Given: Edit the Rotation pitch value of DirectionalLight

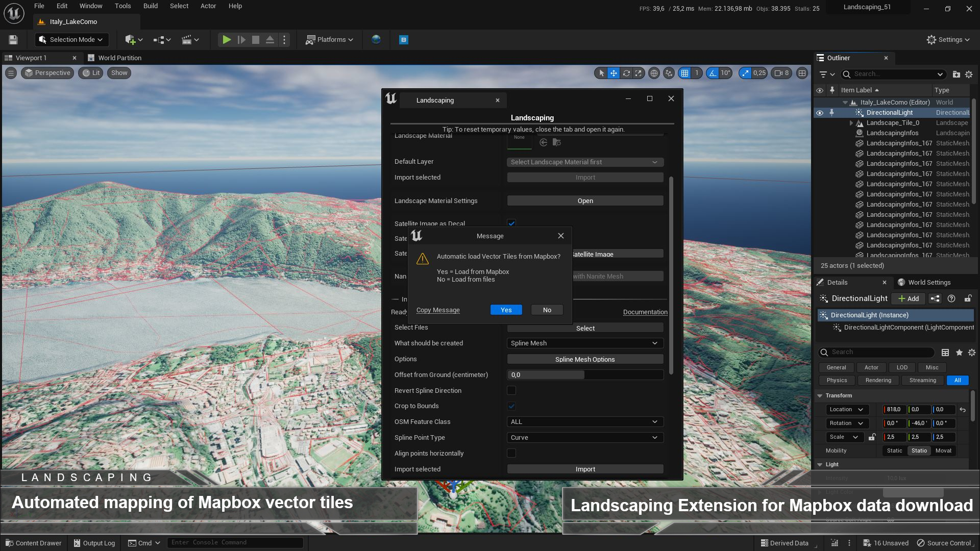Looking at the screenshot, I should point(918,423).
